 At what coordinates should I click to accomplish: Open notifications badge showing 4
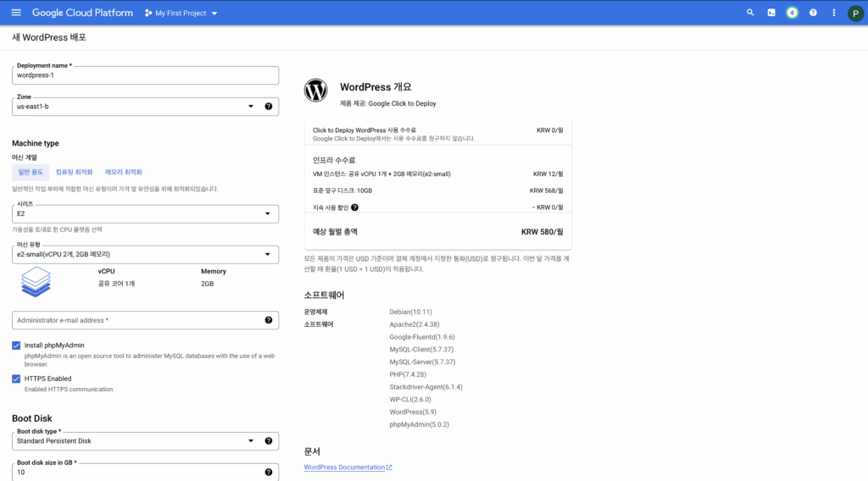793,13
